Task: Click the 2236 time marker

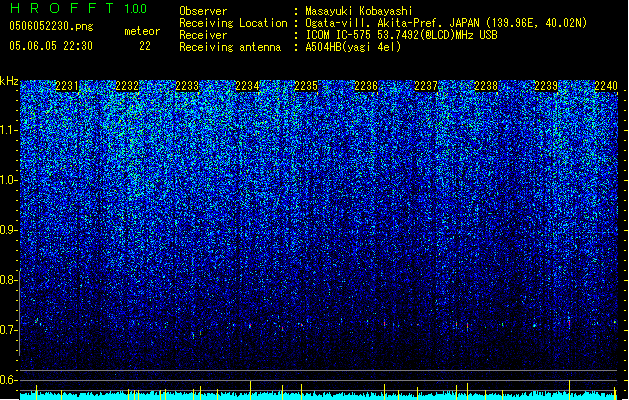Action: [366, 86]
